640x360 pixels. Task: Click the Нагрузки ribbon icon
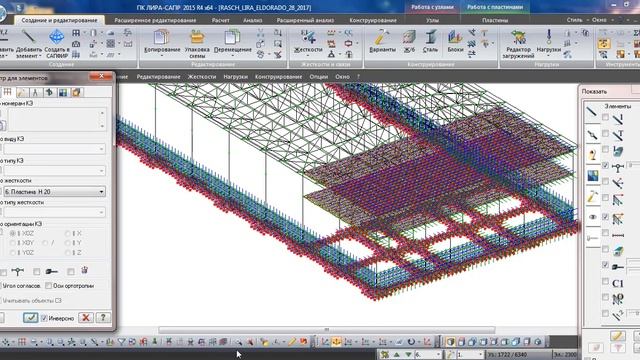[x=549, y=41]
